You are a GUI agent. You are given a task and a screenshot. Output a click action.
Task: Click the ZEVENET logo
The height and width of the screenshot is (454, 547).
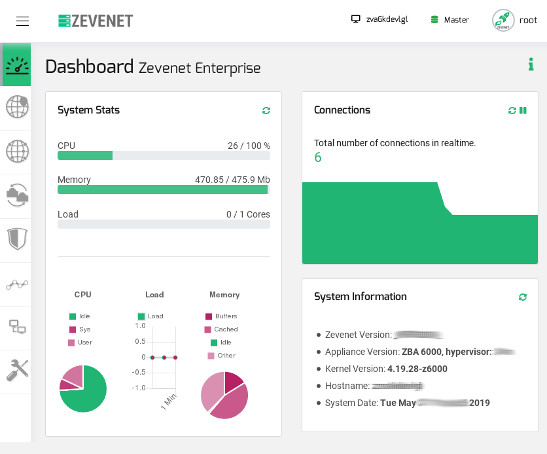(95, 21)
